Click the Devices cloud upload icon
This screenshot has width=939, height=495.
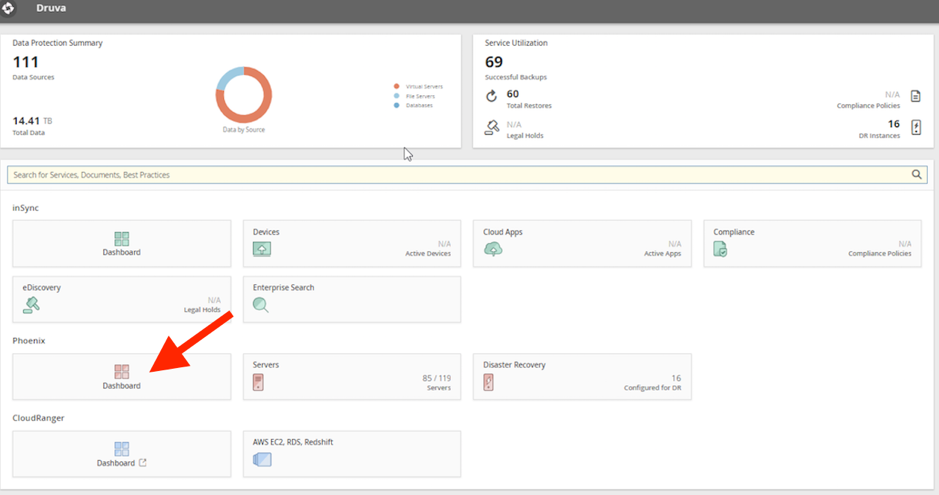click(x=262, y=249)
